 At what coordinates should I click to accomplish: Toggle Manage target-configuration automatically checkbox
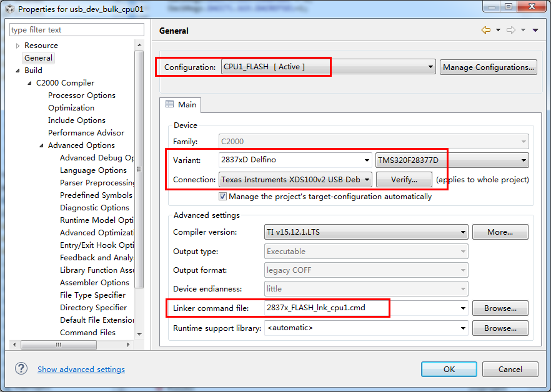[222, 197]
